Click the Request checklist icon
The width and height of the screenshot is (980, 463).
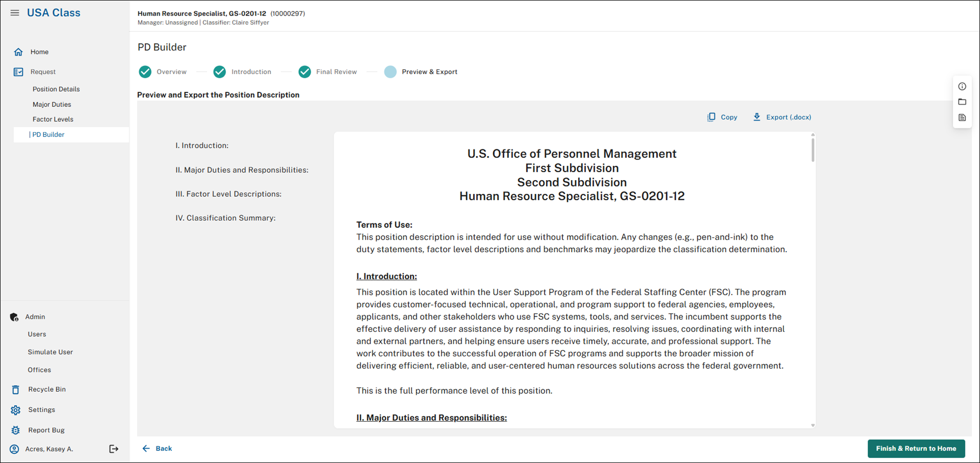click(18, 72)
